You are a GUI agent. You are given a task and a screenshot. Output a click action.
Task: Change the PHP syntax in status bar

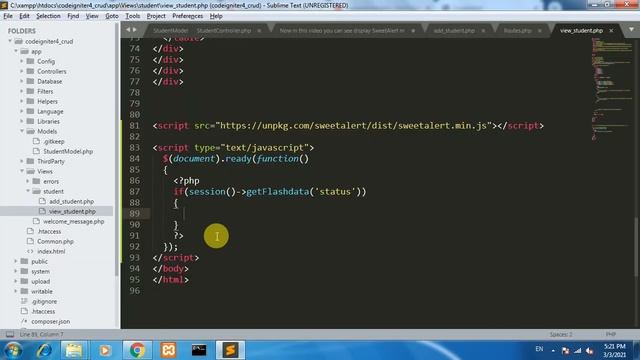tap(611, 334)
